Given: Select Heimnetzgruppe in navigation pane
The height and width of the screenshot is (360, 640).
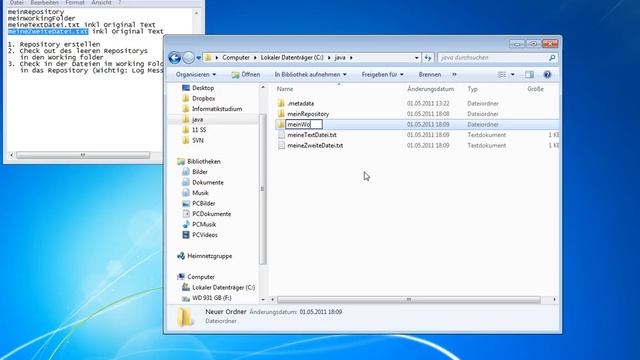Looking at the screenshot, I should (209, 256).
